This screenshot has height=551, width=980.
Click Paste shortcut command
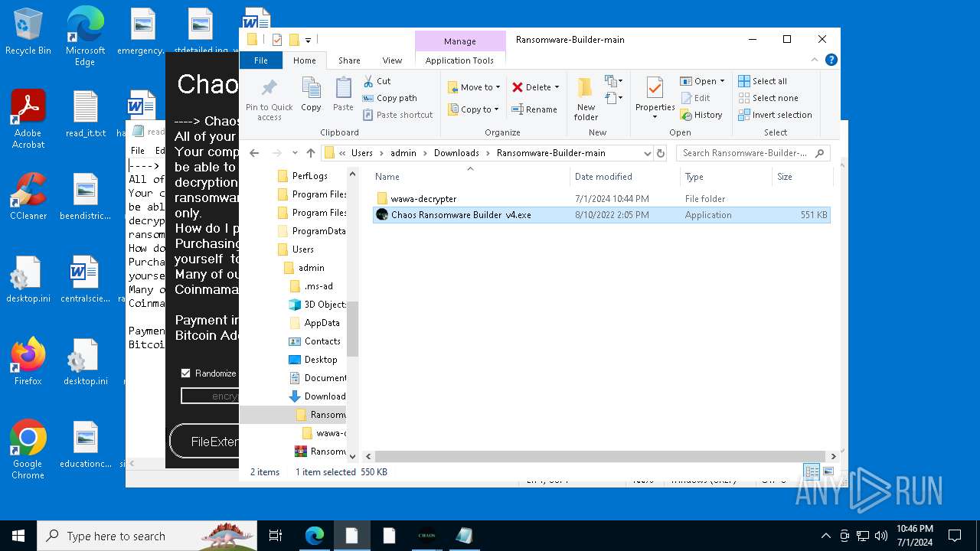tap(397, 115)
